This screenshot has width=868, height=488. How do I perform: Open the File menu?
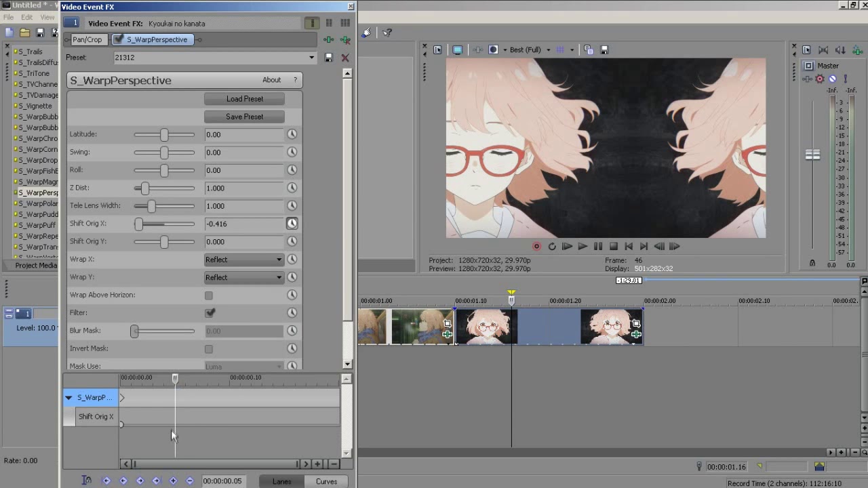coord(8,17)
